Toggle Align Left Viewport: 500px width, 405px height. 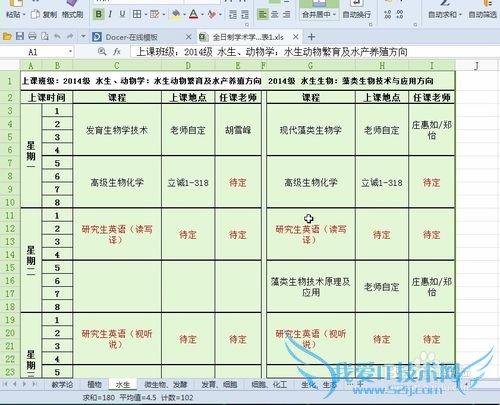click(262, 14)
